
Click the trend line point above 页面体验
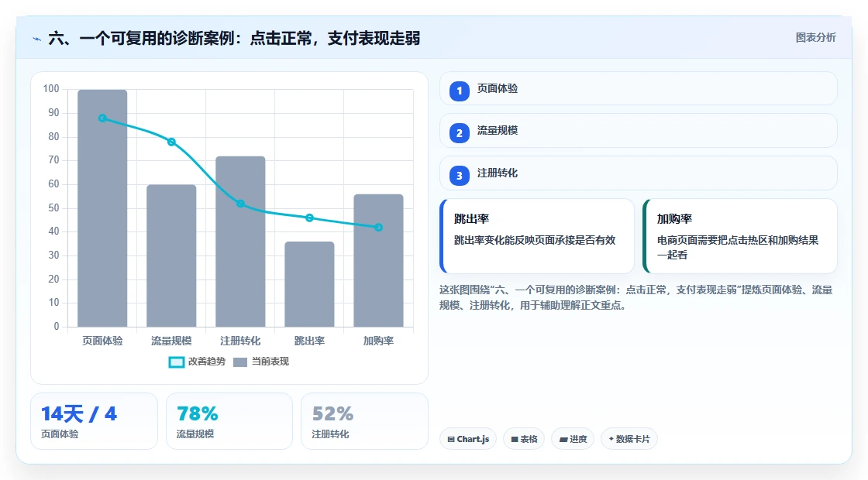point(102,118)
